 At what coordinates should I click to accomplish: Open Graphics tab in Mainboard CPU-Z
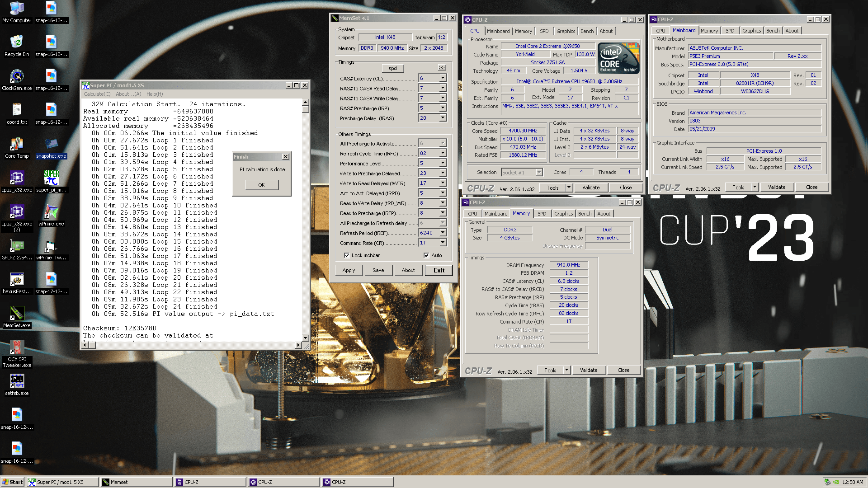pos(751,31)
